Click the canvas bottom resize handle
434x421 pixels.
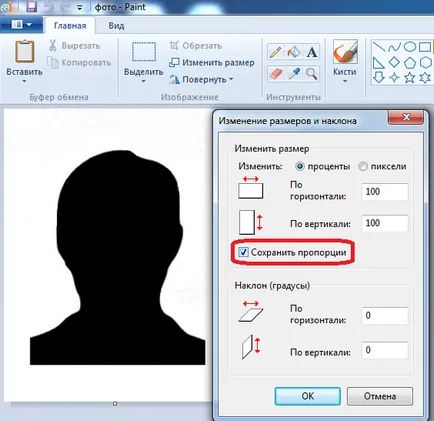pyautogui.click(x=115, y=404)
